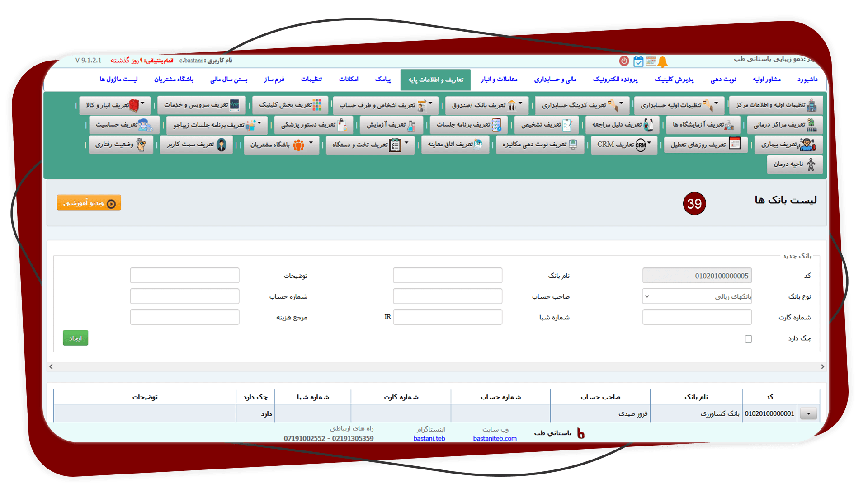The height and width of the screenshot is (488, 868).
Task: Click the صاحب حساب input field
Action: tap(448, 296)
